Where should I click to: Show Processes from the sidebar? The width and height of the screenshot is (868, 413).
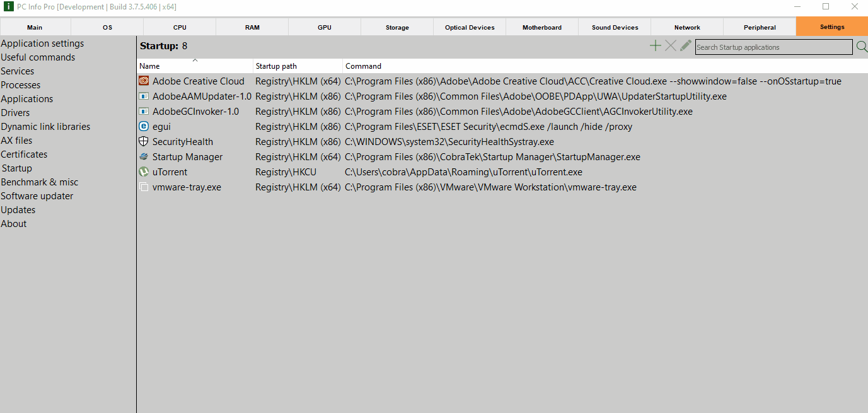click(x=21, y=85)
